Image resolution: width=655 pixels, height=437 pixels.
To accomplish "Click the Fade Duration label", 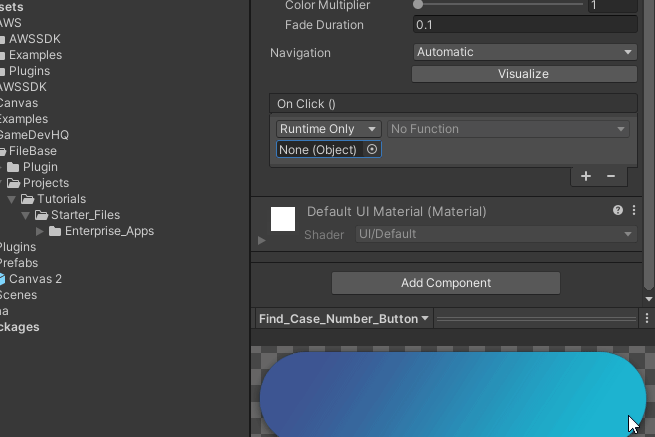I will coord(324,25).
